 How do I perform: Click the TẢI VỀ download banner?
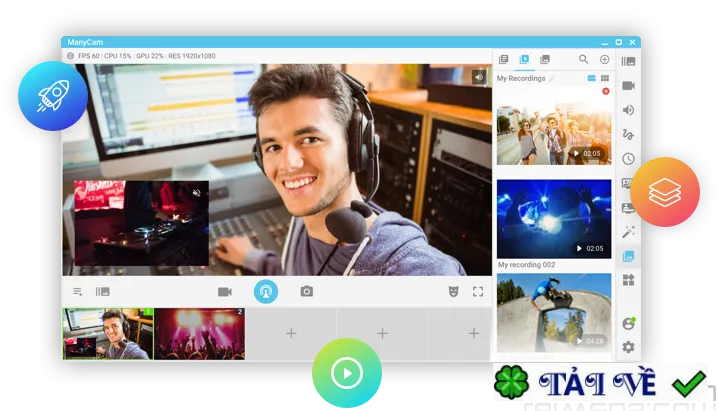[x=600, y=383]
